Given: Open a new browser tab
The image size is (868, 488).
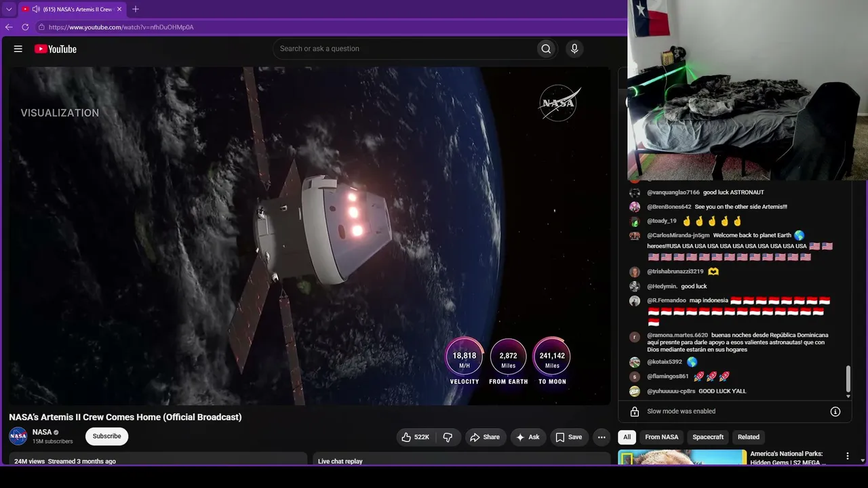Looking at the screenshot, I should 136,9.
